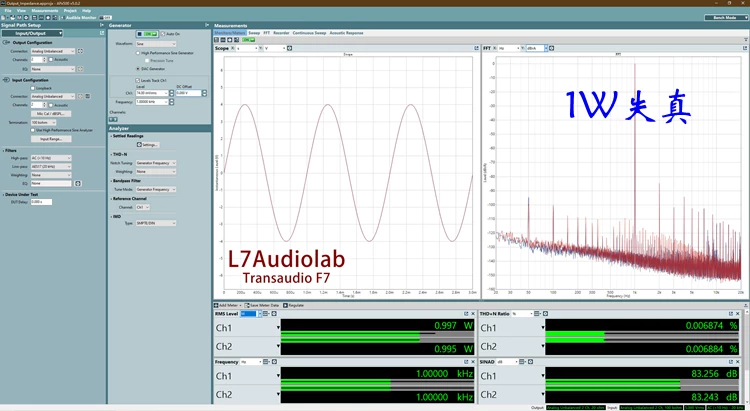Pop out the Scope graph panel
The width and height of the screenshot is (750, 411).
476,48
